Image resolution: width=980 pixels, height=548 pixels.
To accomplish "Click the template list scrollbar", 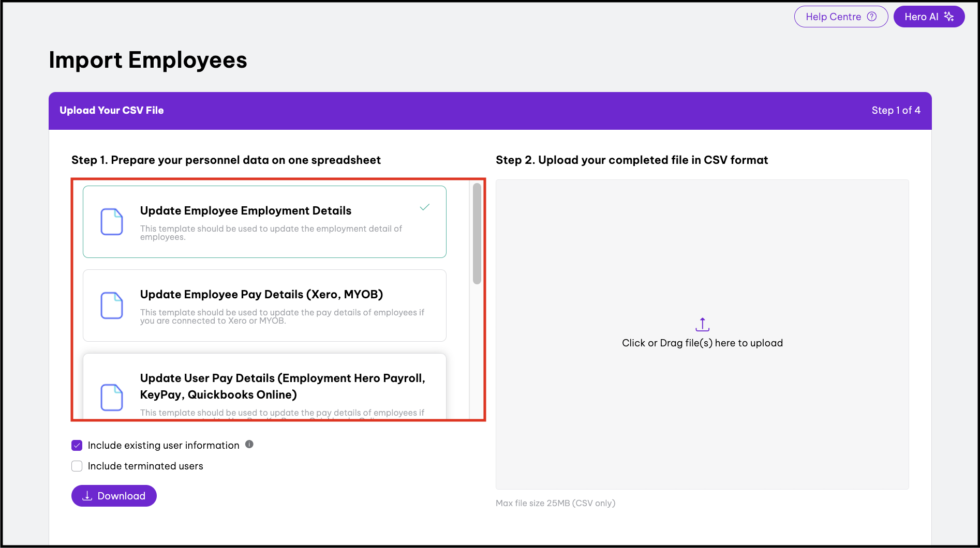I will 477,234.
